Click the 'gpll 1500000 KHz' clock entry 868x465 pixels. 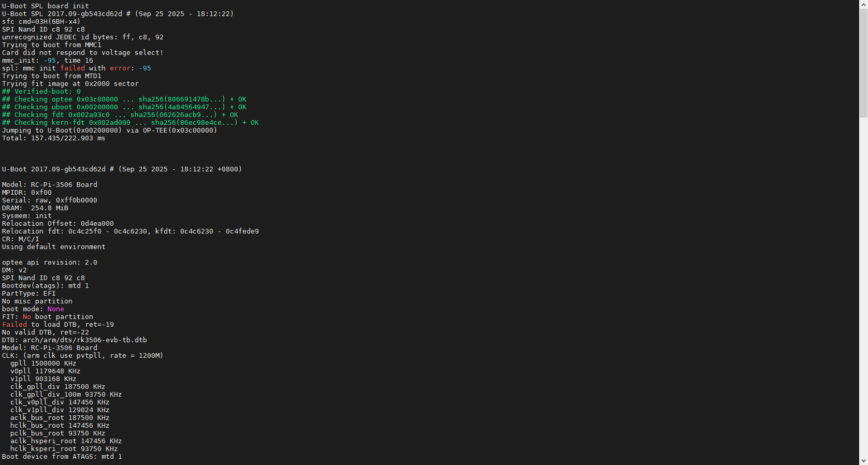point(43,364)
